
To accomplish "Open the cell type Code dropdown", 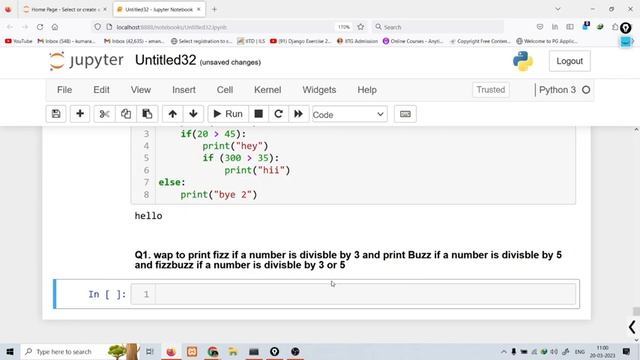I will pos(349,115).
